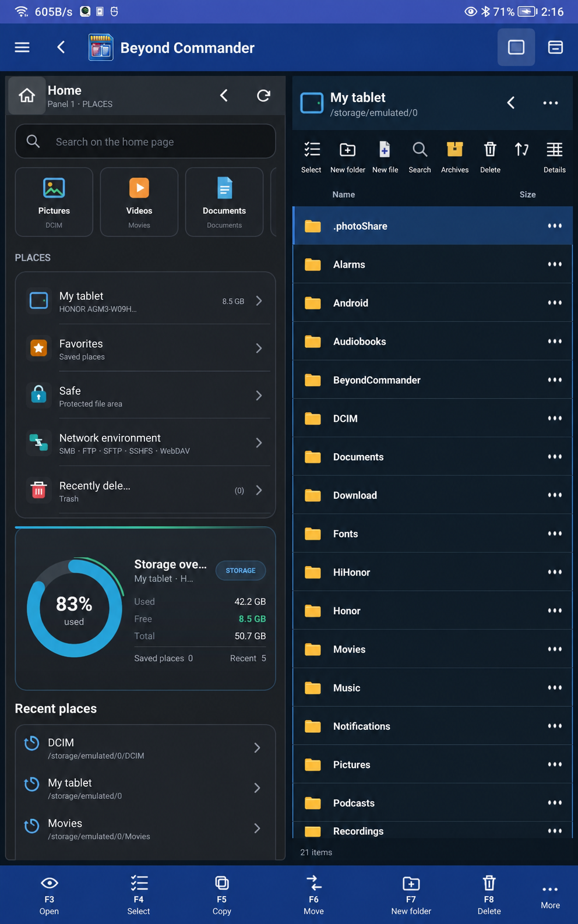Tap F3 Open in bottom bar
Viewport: 578px width, 924px height.
click(x=50, y=895)
